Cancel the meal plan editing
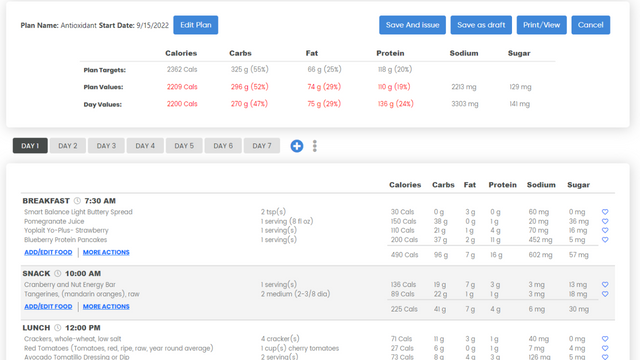Image resolution: width=640 pixels, height=360 pixels. tap(591, 25)
